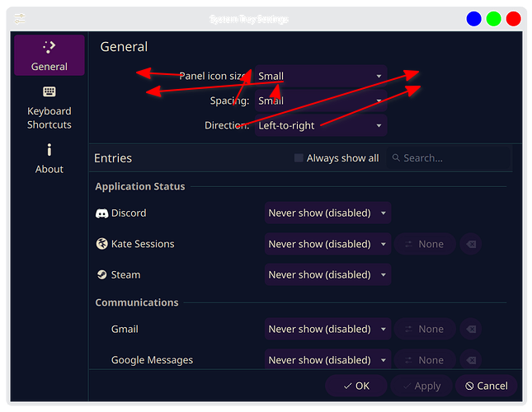Click the Kate Sessions entry icon
Viewport: 532px width, 412px height.
[102, 244]
